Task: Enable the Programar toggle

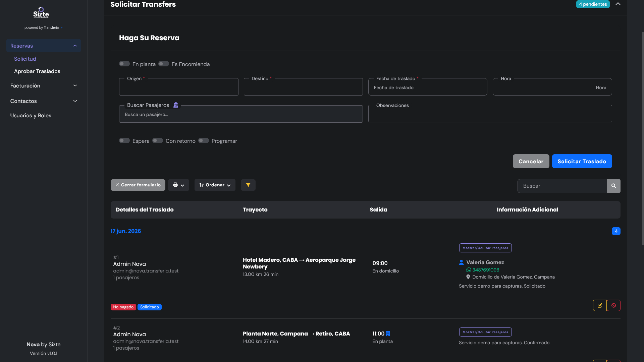Action: coord(204,140)
